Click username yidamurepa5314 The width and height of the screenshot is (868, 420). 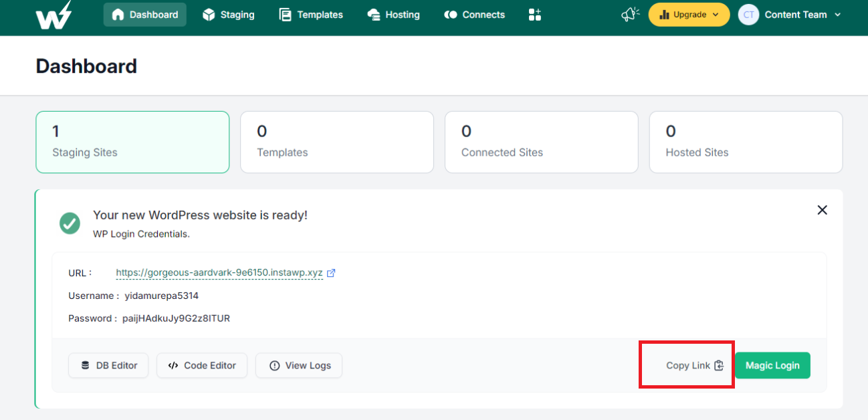point(161,296)
